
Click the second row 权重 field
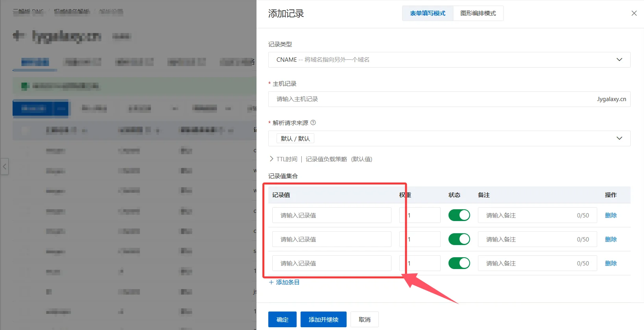click(420, 239)
